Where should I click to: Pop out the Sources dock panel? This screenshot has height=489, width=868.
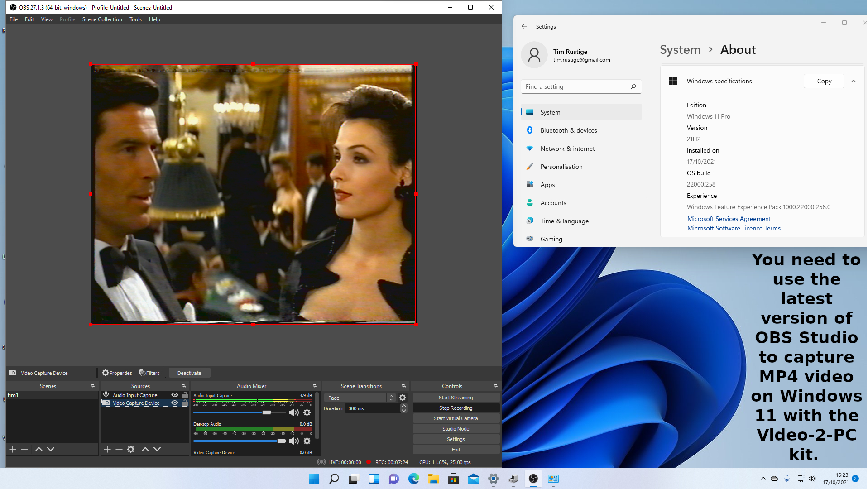click(x=184, y=386)
